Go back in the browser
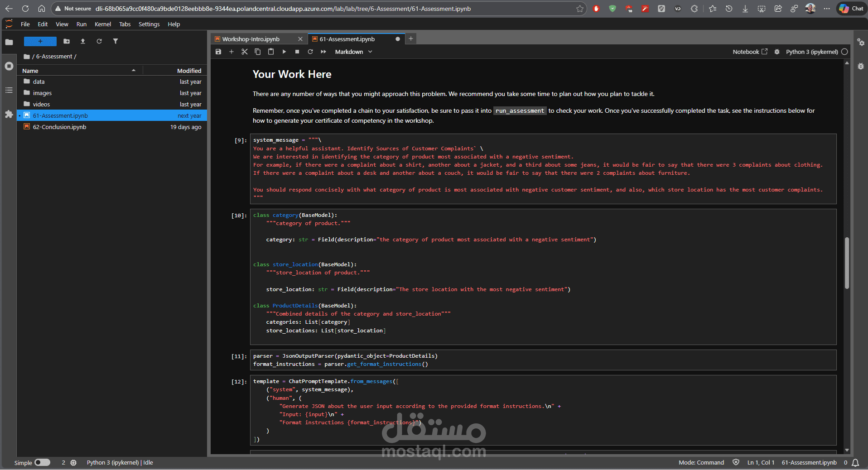Screen dimensions: 868x470 click(x=9, y=9)
